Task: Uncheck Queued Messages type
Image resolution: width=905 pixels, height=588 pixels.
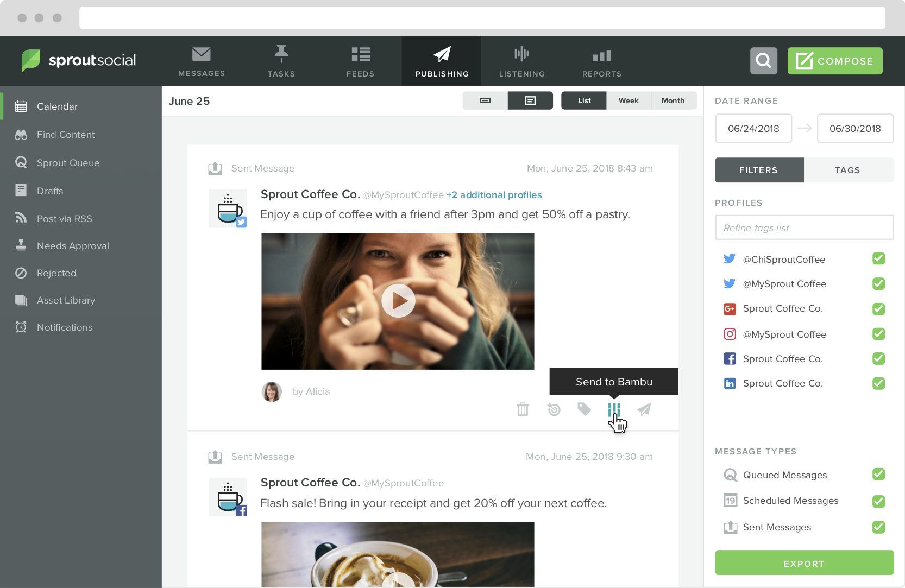Action: pyautogui.click(x=878, y=475)
